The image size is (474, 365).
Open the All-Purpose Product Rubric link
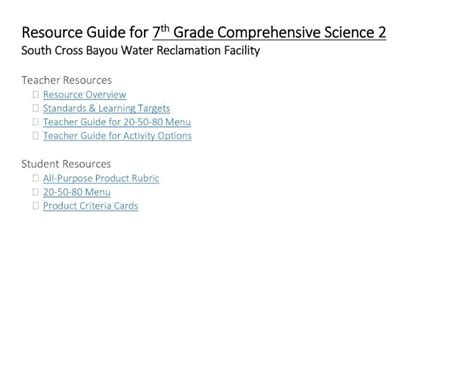pos(101,178)
